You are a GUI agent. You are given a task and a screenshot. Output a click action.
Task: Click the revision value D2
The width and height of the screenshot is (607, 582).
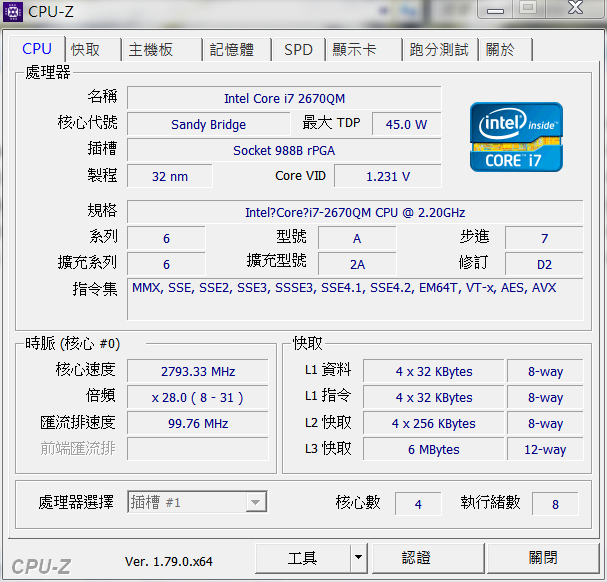point(544,264)
